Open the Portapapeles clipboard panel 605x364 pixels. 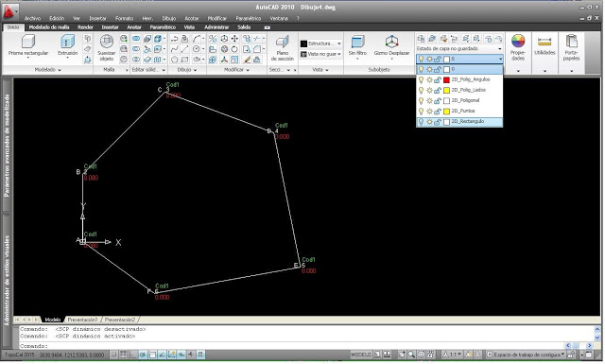[x=571, y=41]
